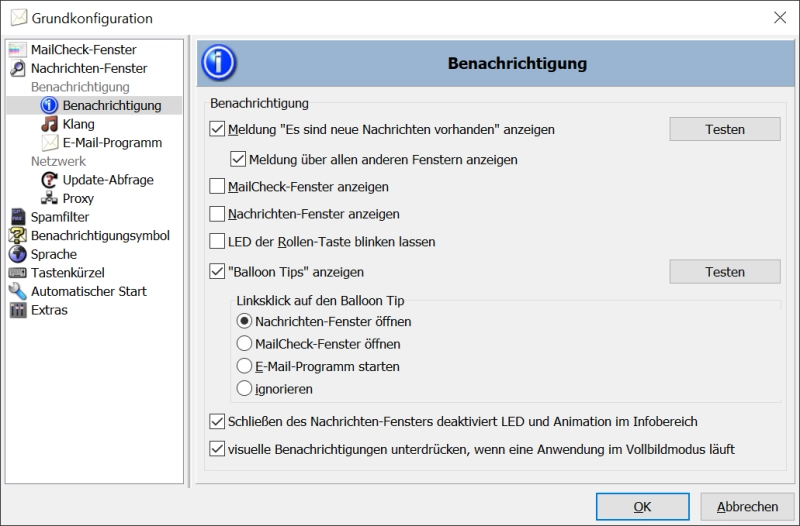
Task: Click the envelope icon for E-Mail-Programm
Action: click(x=49, y=143)
